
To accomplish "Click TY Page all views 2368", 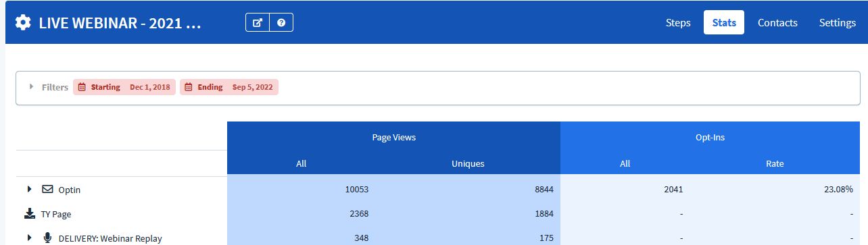I will pos(358,214).
